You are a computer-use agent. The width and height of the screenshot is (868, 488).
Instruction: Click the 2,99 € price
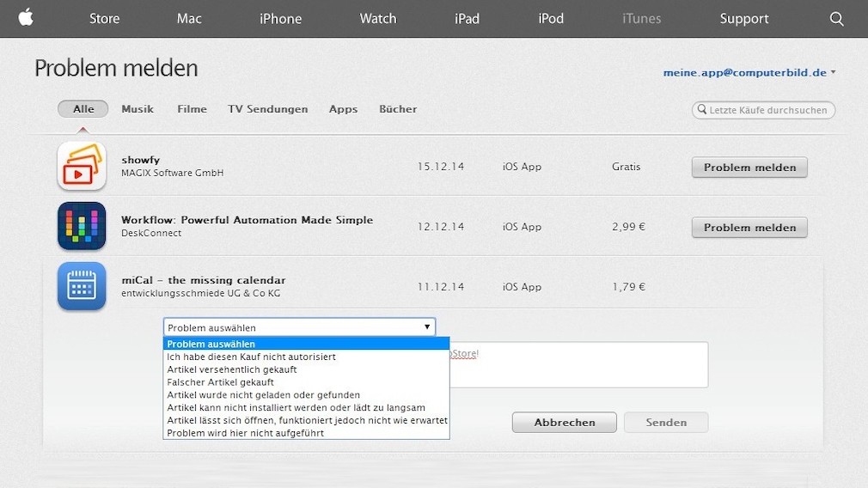(628, 227)
